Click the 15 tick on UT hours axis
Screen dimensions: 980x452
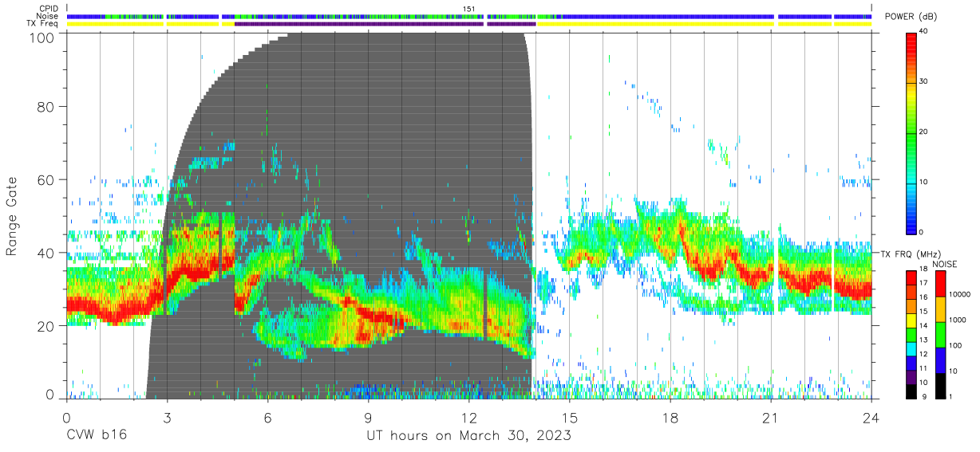570,418
